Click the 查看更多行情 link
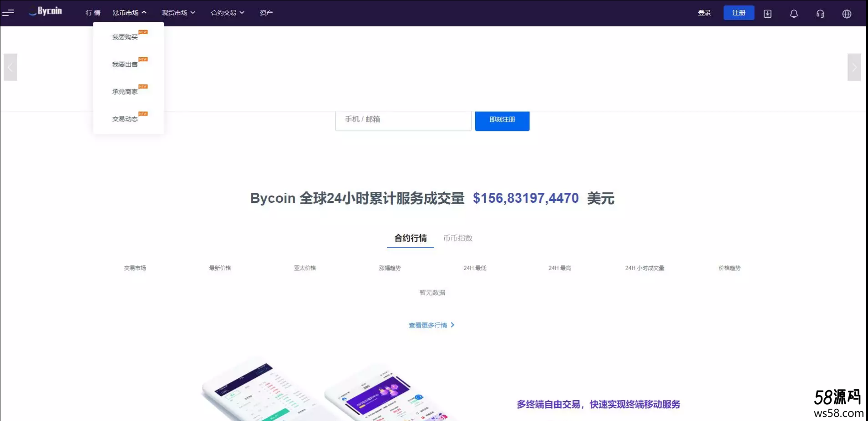 point(431,325)
